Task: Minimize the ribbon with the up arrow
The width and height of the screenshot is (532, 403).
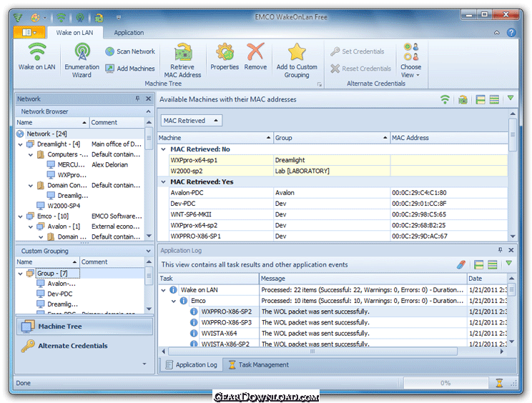Action: pos(497,33)
